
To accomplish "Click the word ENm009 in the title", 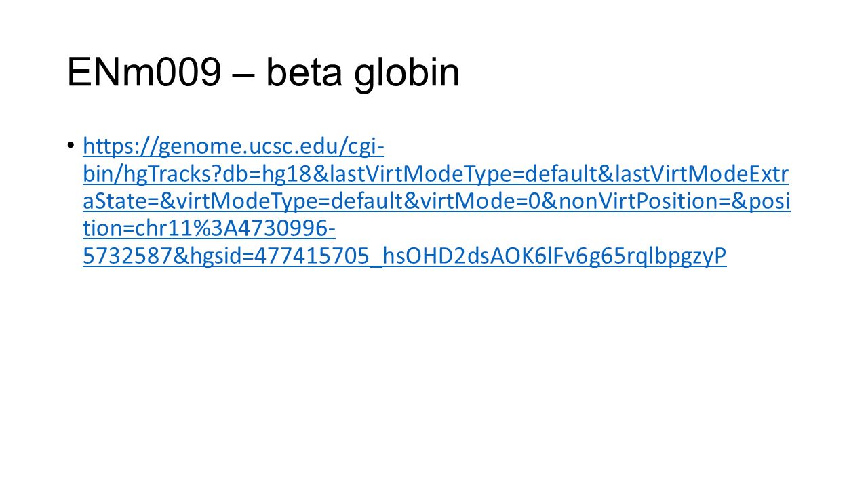I will (x=144, y=73).
